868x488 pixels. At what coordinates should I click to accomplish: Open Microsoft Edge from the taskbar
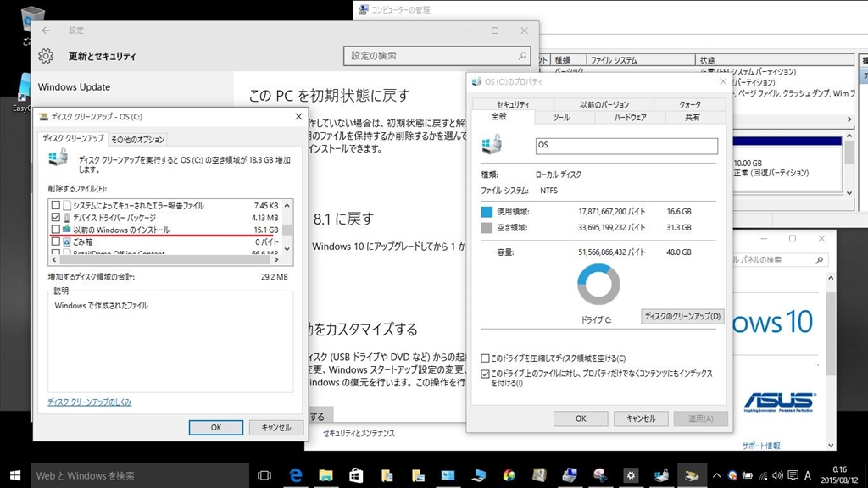pyautogui.click(x=296, y=475)
